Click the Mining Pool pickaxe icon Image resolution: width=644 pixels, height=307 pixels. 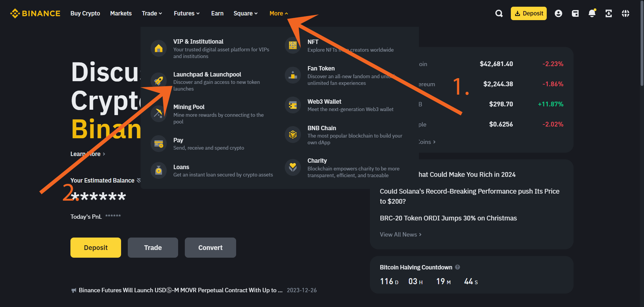158,113
